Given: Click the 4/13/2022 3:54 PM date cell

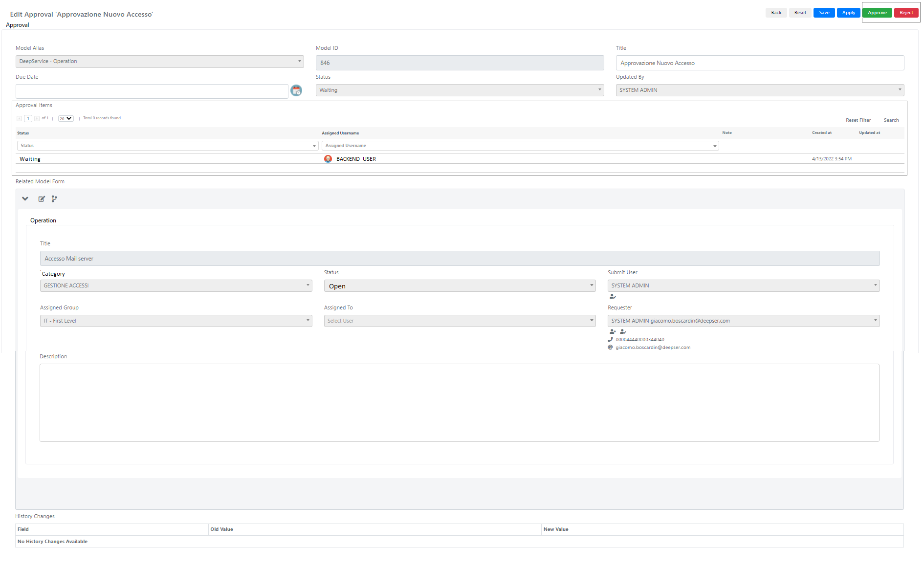Looking at the screenshot, I should click(832, 159).
